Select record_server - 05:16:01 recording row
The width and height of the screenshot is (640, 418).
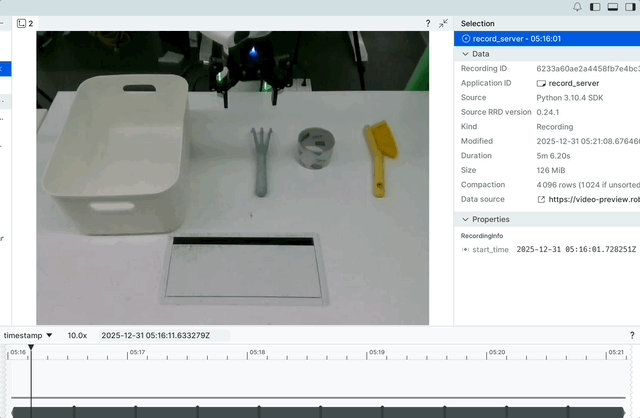click(x=547, y=39)
